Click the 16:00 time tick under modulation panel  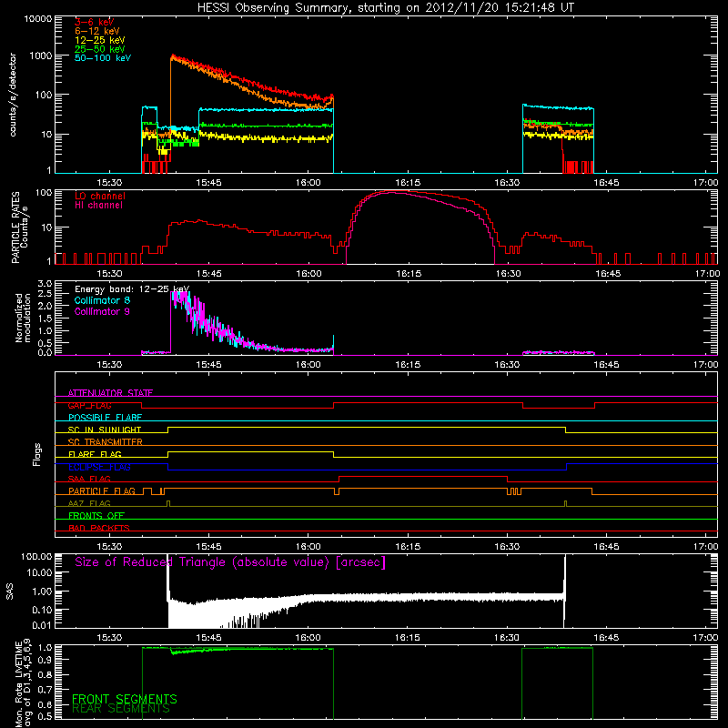[x=308, y=365]
